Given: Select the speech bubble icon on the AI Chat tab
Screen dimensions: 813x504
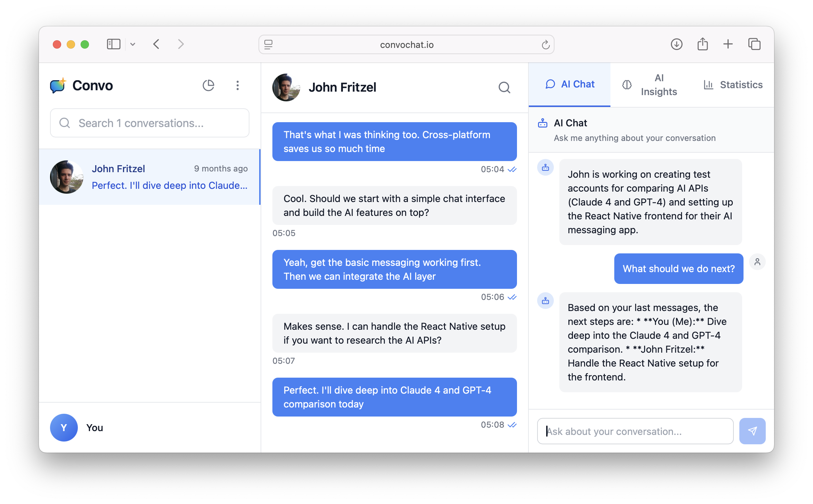Looking at the screenshot, I should [x=550, y=84].
